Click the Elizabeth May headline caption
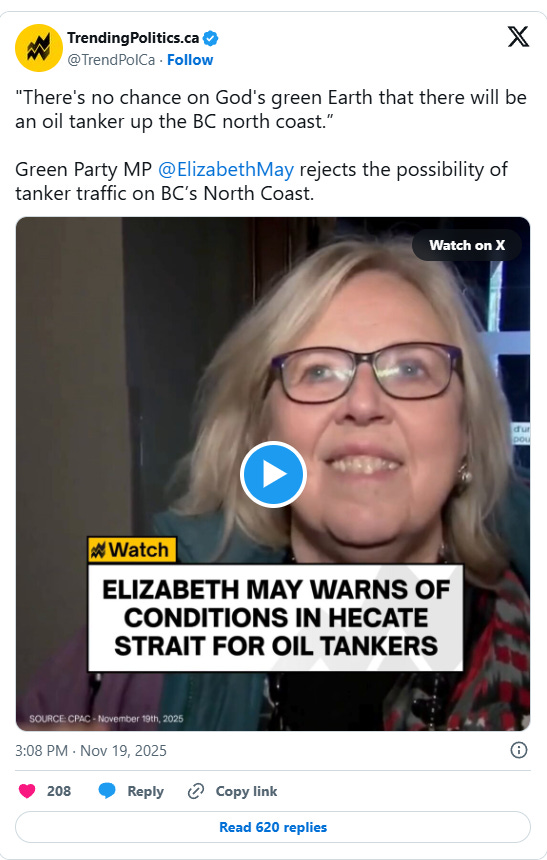Viewport: 547px width, 860px height. (x=275, y=618)
